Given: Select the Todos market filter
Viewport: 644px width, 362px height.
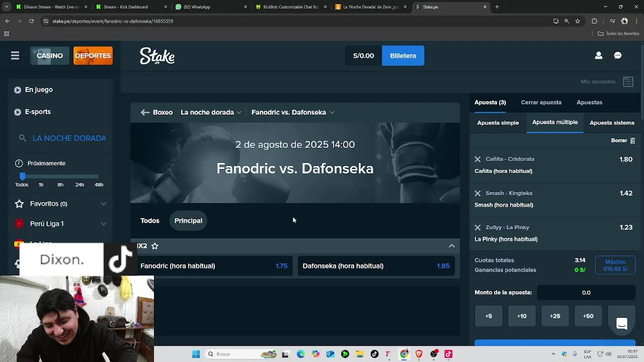Looking at the screenshot, I should click(x=150, y=221).
